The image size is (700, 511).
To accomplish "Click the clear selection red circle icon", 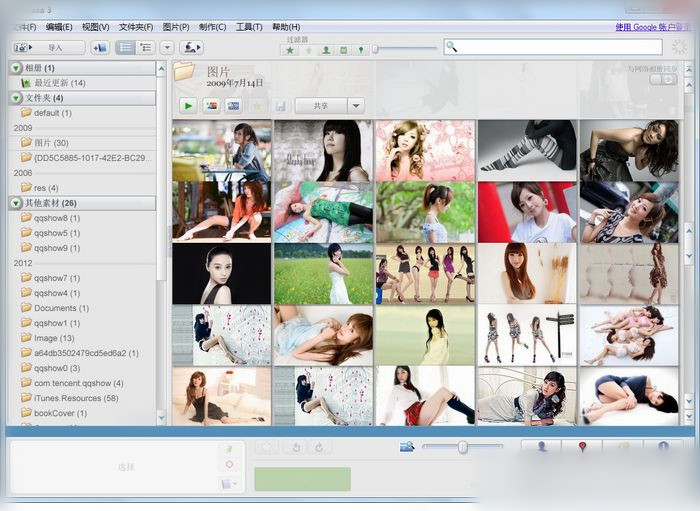I will [229, 465].
